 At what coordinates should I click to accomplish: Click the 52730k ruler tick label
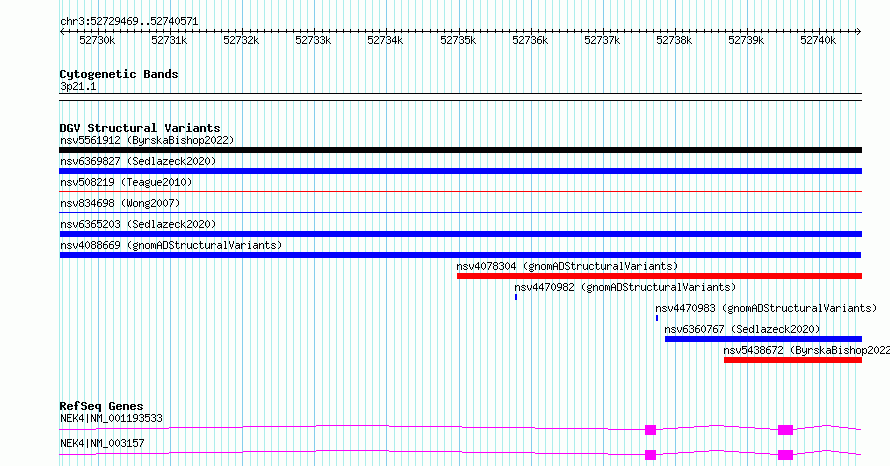click(x=97, y=40)
